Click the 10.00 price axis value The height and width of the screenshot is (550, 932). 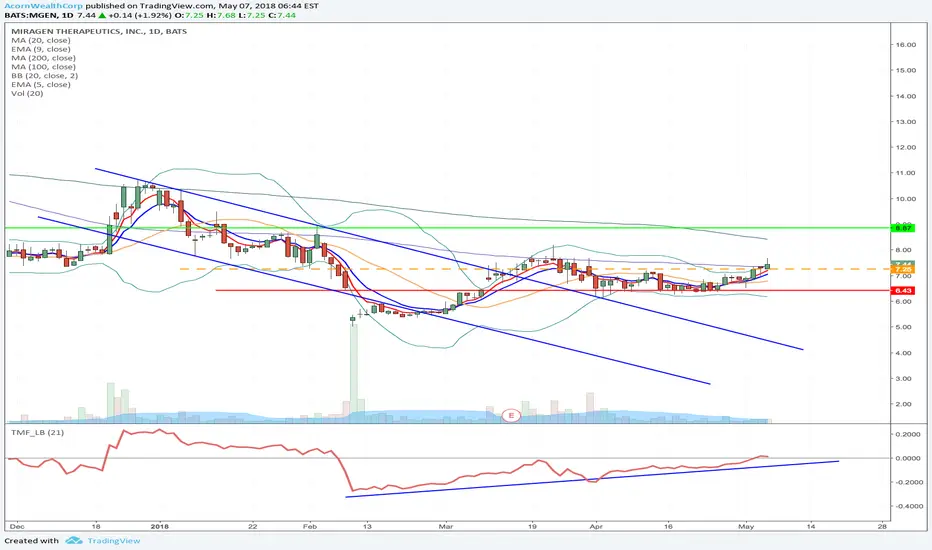[x=905, y=199]
